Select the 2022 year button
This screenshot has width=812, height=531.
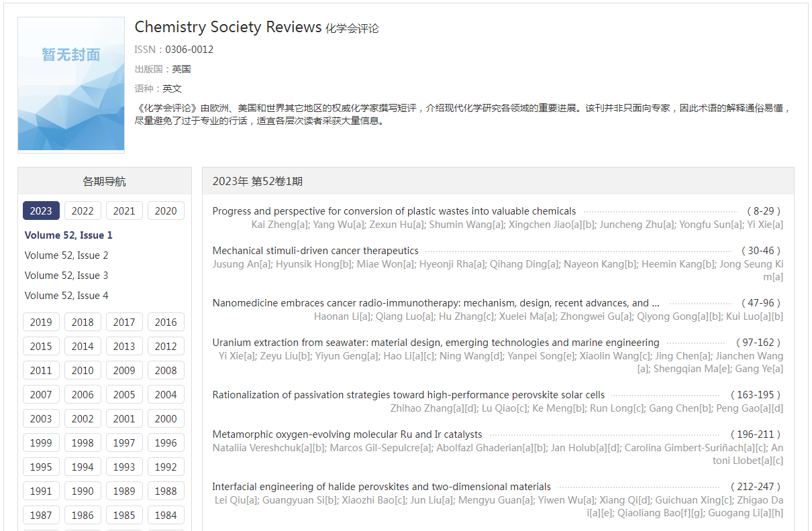click(83, 211)
